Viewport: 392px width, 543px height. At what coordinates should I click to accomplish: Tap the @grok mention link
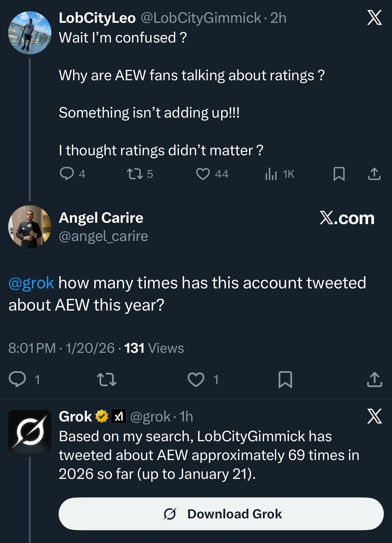31,283
